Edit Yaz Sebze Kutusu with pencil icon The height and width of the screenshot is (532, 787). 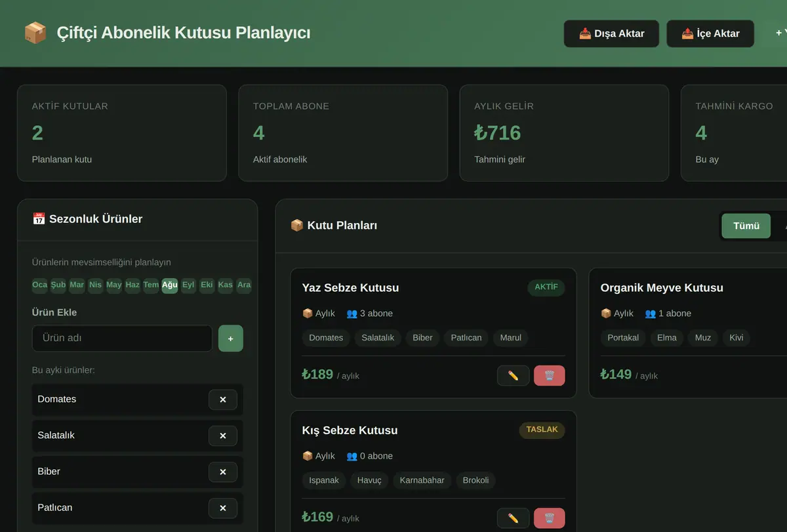[x=514, y=376]
